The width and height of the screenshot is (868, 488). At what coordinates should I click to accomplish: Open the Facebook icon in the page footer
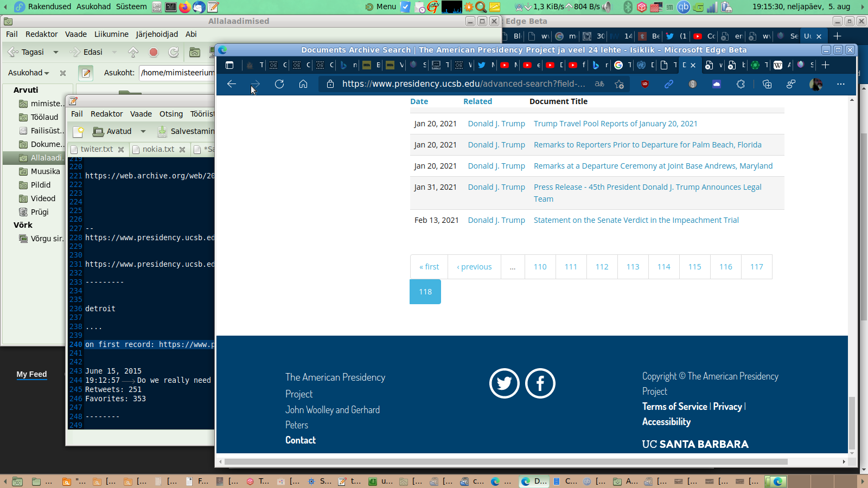[x=540, y=383]
